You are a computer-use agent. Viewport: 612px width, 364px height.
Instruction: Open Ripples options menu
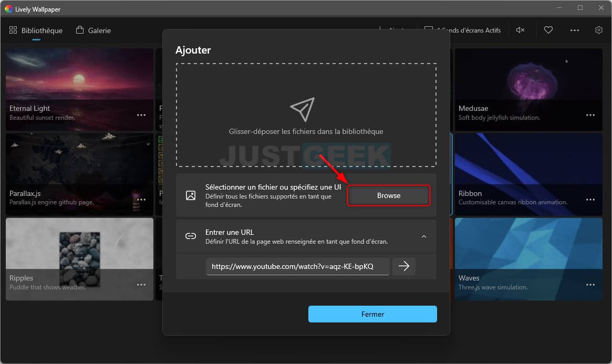point(141,285)
